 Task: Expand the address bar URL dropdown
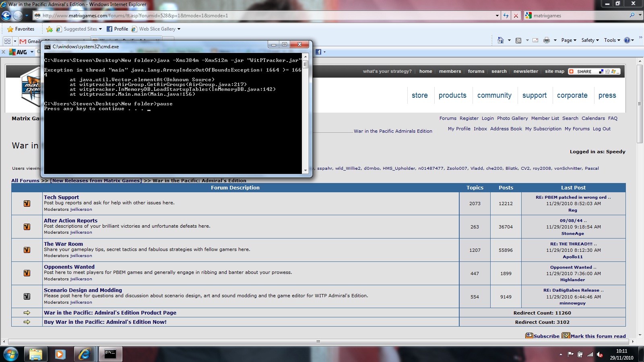[x=497, y=16]
